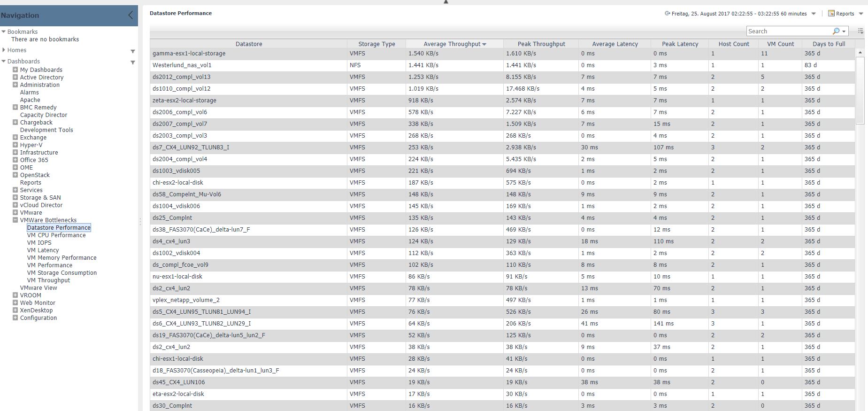Viewport: 868px width, 411px height.
Task: Sort by Days to Full column
Action: (x=829, y=44)
